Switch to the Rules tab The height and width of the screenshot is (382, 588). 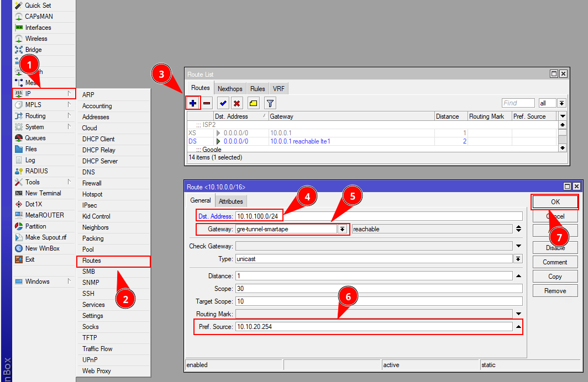[258, 89]
